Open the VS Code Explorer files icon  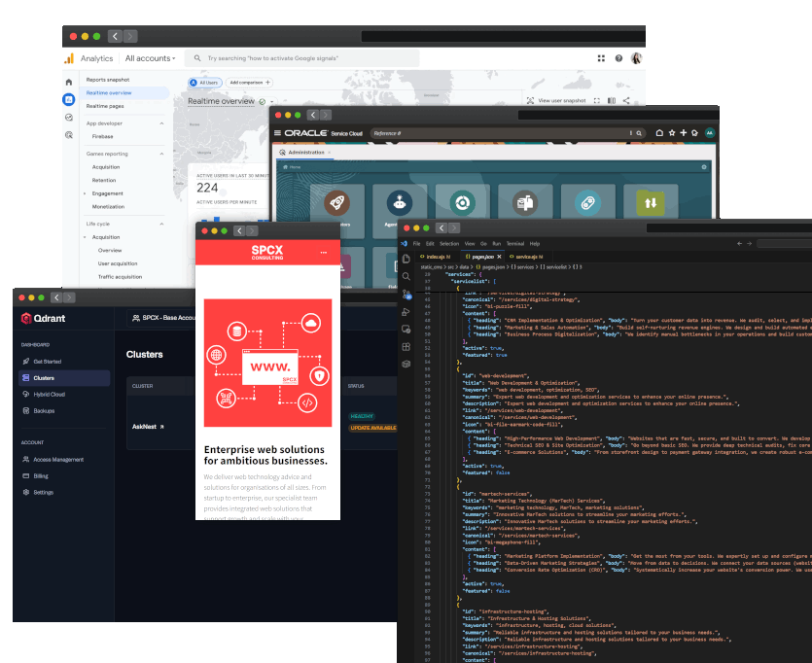click(406, 259)
